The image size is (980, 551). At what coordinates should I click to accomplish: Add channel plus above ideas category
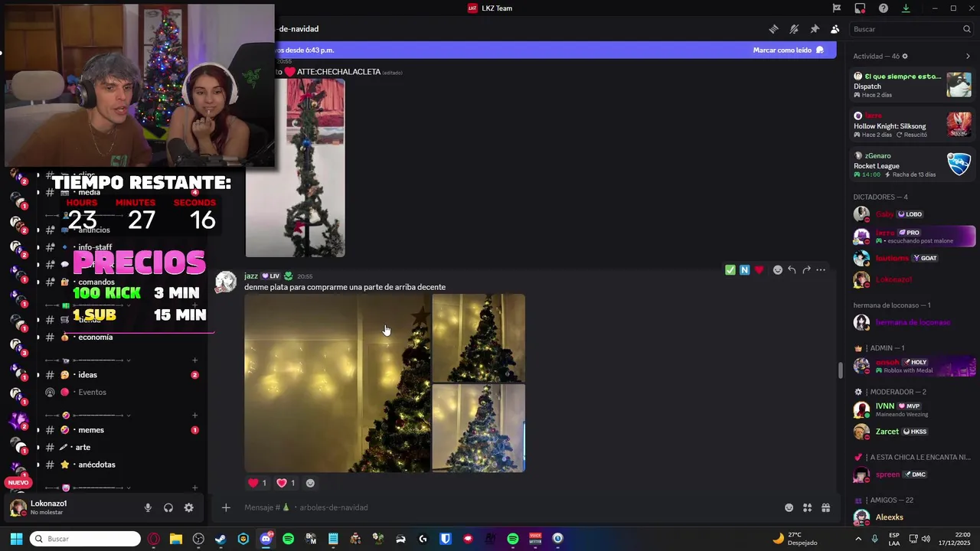point(195,360)
